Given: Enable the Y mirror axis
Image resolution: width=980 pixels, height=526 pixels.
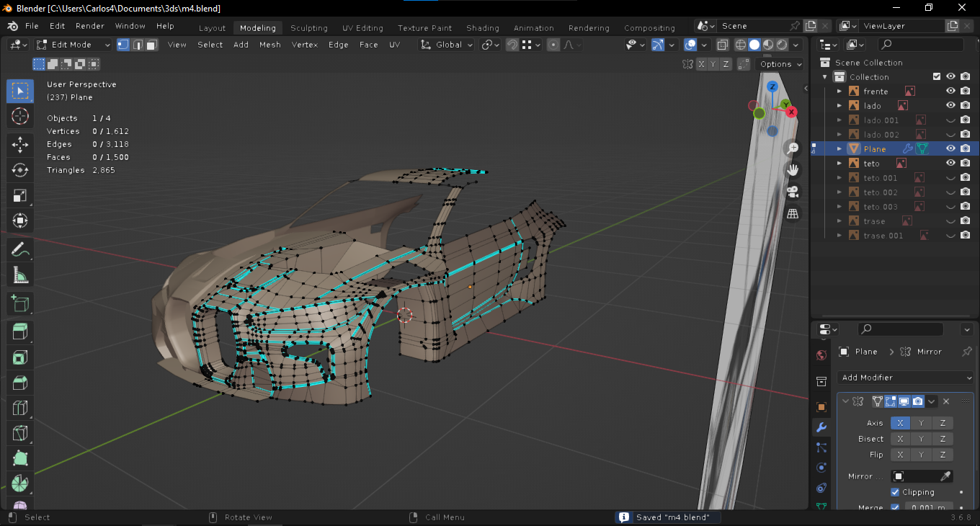Looking at the screenshot, I should [x=921, y=423].
